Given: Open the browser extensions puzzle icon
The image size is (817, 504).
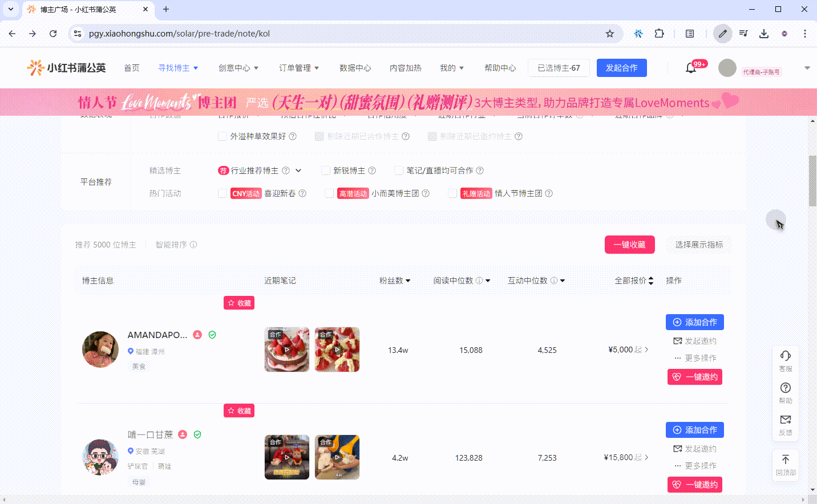Looking at the screenshot, I should tap(659, 34).
